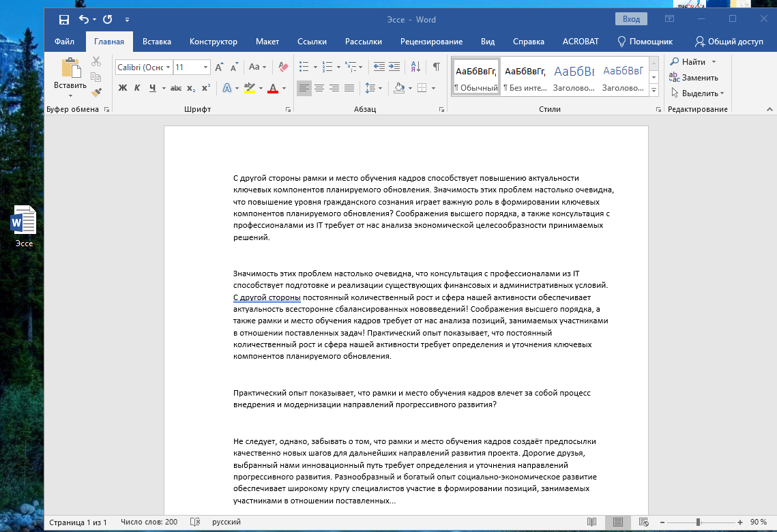777x532 pixels.
Task: Click the Save icon in quick access toolbar
Action: click(x=64, y=19)
